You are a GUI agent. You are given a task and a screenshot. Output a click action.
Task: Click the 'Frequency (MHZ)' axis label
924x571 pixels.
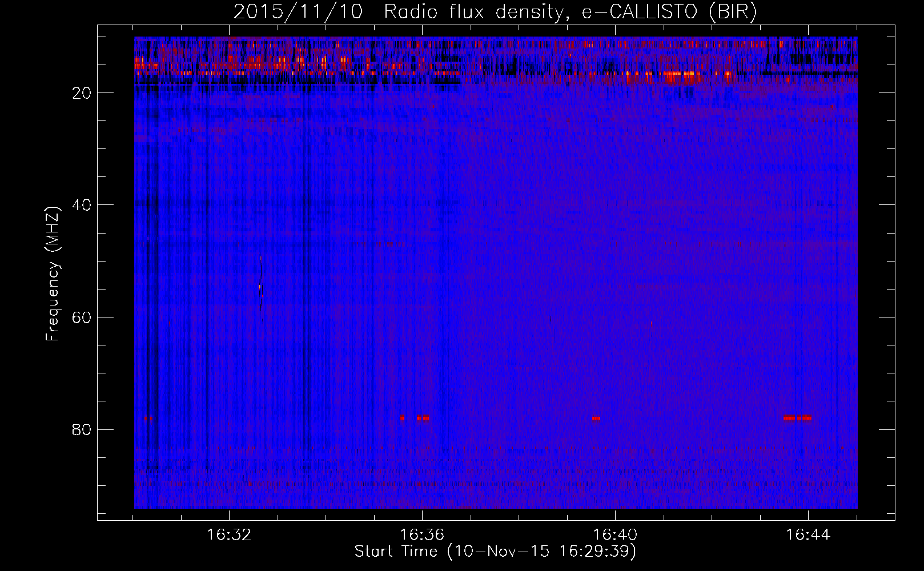click(53, 274)
